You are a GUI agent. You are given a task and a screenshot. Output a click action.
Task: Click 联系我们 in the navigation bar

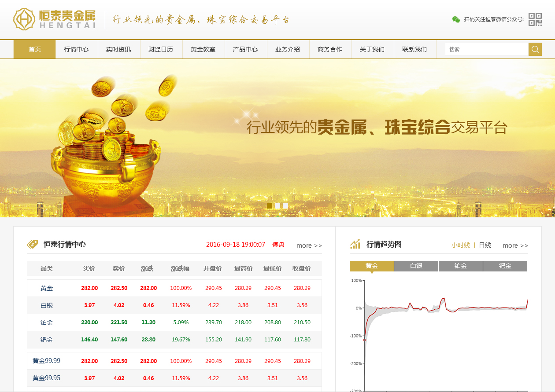415,49
